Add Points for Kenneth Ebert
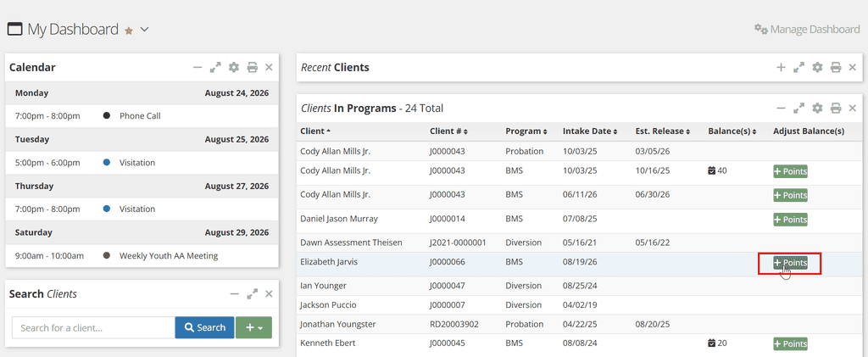 click(x=791, y=343)
